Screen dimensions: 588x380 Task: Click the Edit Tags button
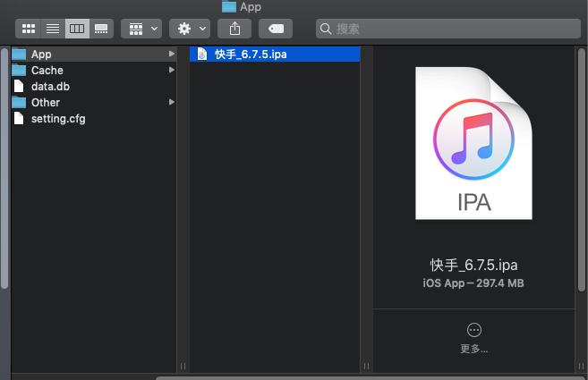click(276, 29)
